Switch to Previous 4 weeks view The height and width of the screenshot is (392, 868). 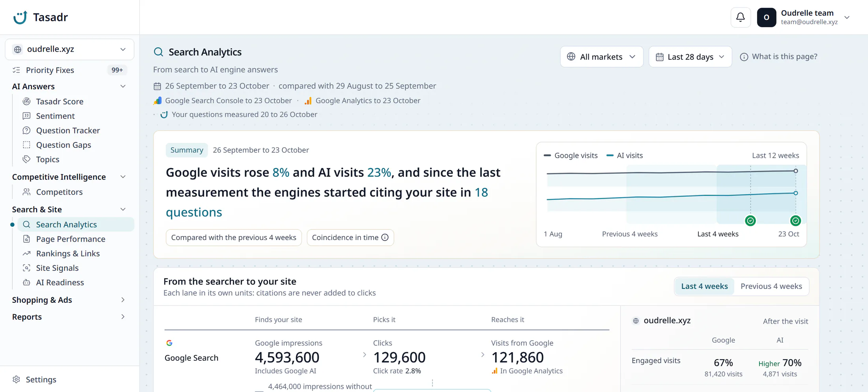pyautogui.click(x=771, y=286)
